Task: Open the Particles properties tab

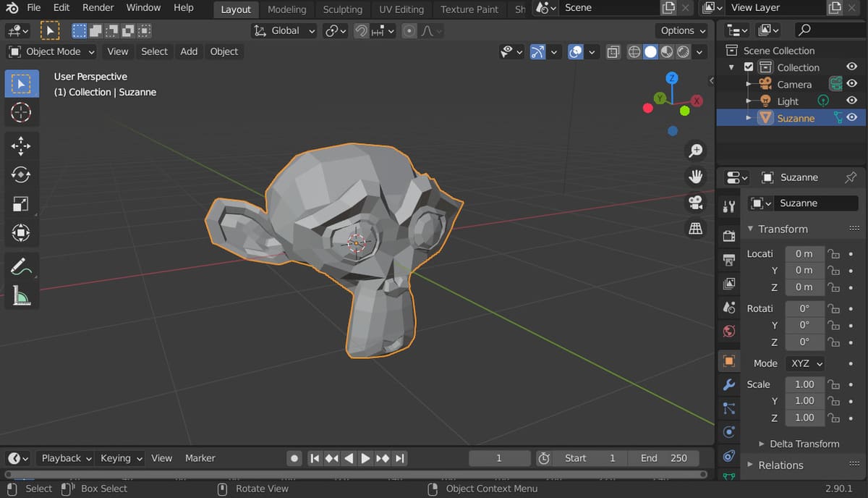Action: coord(729,408)
